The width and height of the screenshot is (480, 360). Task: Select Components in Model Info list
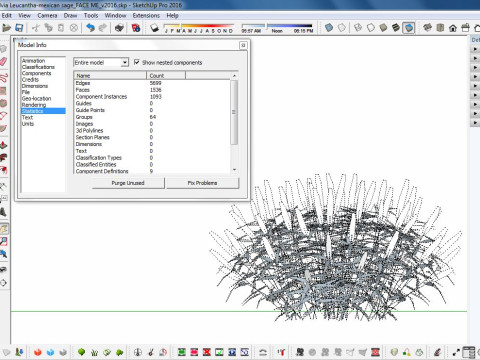pyautogui.click(x=37, y=73)
